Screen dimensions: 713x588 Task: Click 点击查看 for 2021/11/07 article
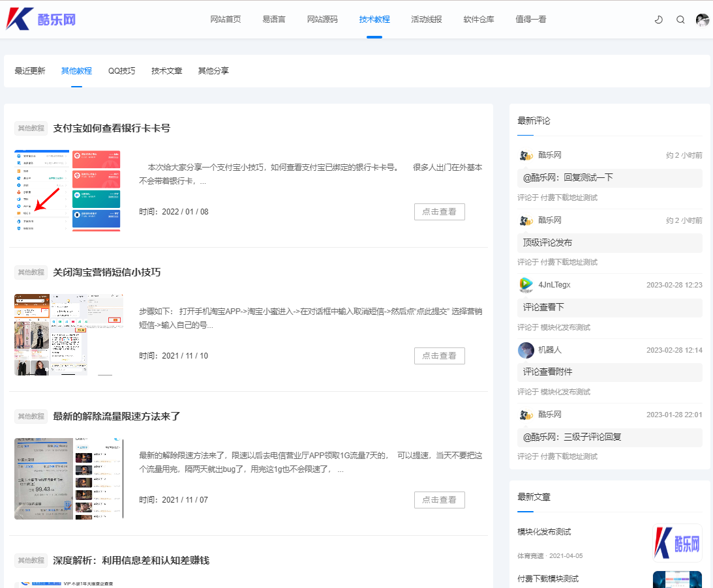tap(439, 500)
